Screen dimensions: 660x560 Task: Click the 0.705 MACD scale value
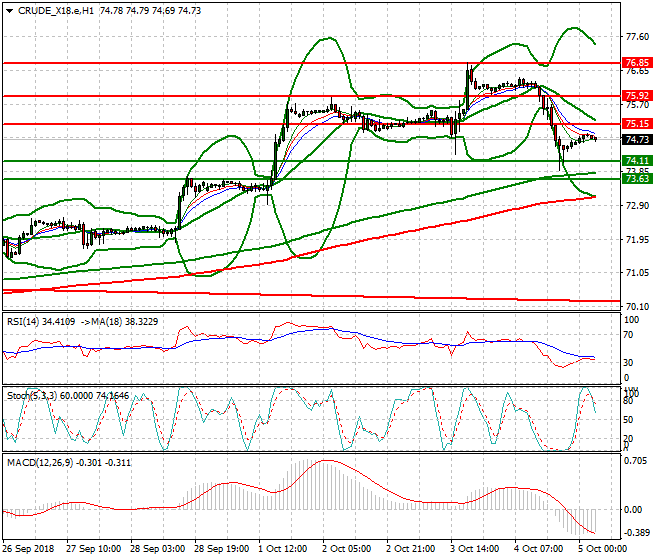[636, 461]
